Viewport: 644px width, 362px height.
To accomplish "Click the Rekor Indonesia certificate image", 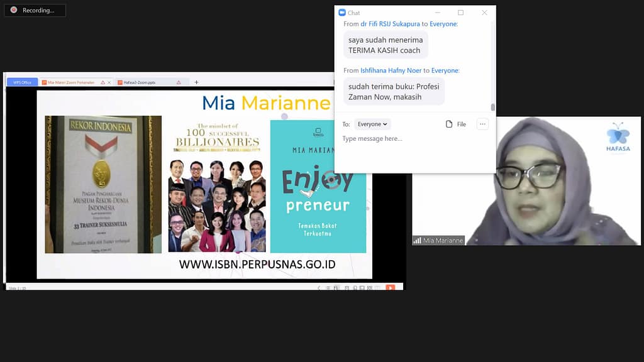I will 103,184.
